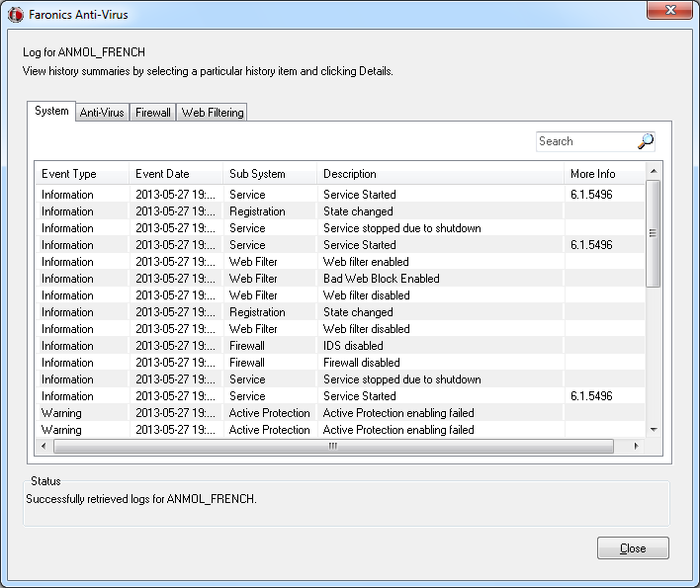The image size is (700, 588).
Task: Sort by Description column header
Action: [440, 174]
